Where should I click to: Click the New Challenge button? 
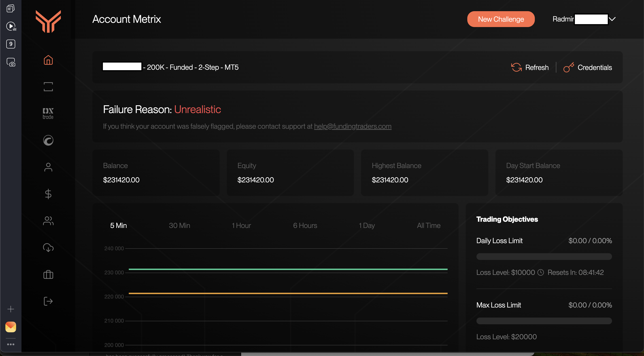point(501,19)
